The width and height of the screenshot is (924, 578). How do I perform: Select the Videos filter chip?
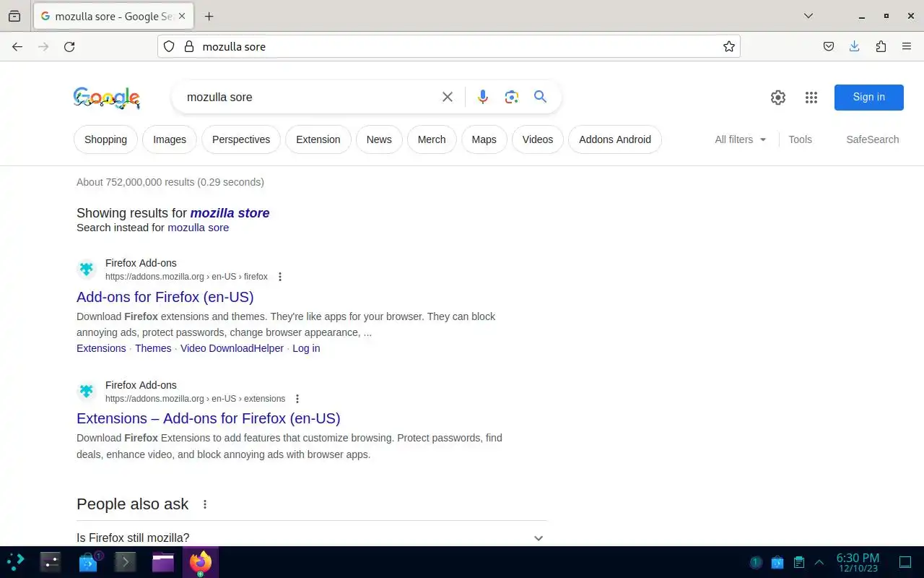(538, 139)
